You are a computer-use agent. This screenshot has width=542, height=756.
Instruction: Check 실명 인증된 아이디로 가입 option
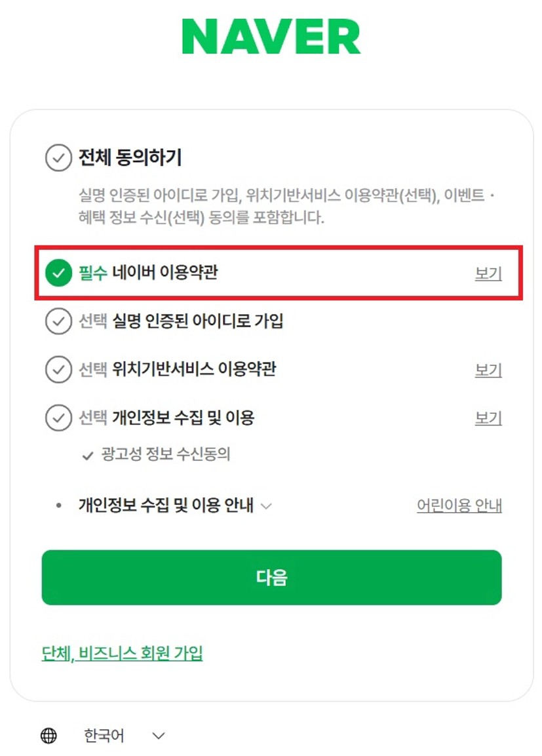pos(58,321)
